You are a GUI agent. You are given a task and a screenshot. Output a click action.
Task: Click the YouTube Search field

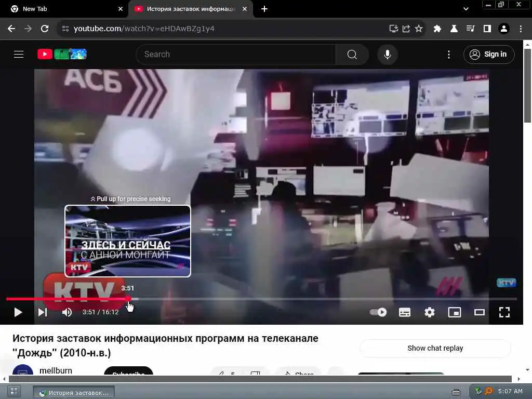tap(236, 54)
